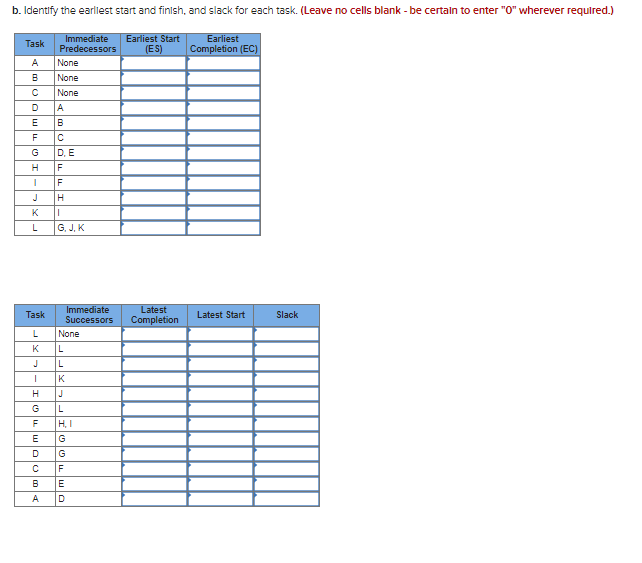Viewport: 642px width, 563px height.
Task: Select Earliest Start field for task L, predecessors G, J, K
Action: [x=154, y=228]
